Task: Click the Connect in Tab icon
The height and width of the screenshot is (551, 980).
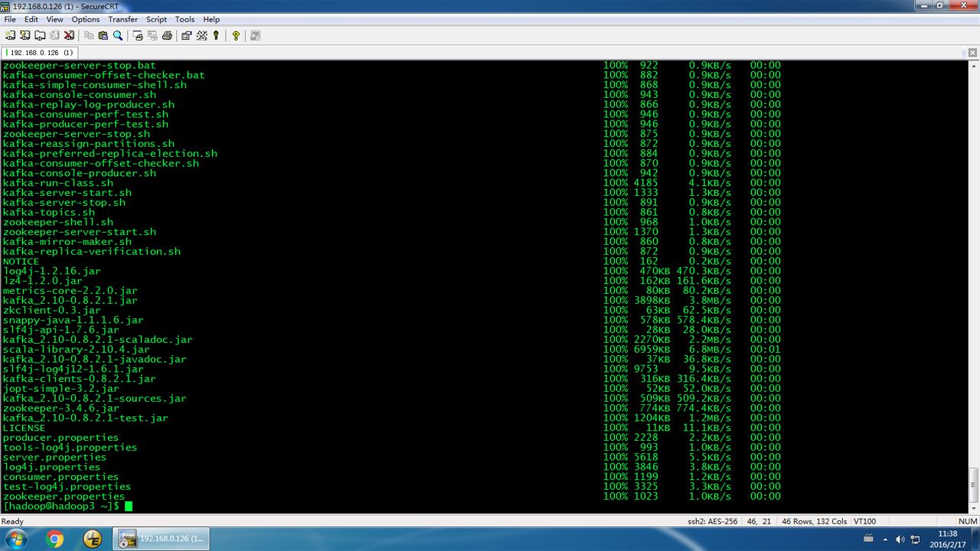Action: click(x=39, y=35)
